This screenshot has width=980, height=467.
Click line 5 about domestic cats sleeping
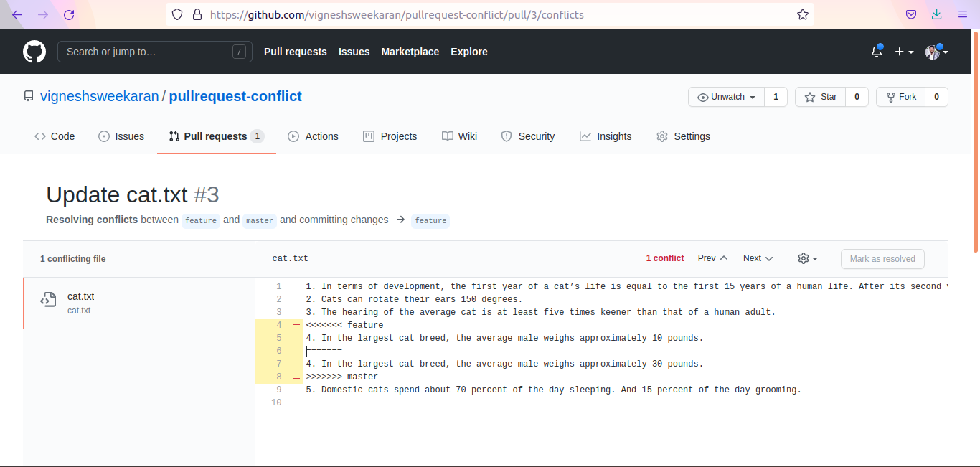coord(553,390)
